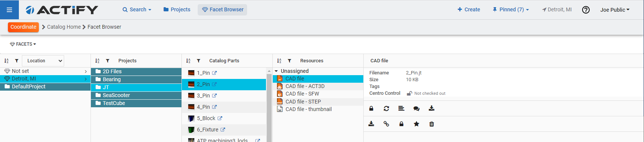Delete the resource using the trash icon

[x=432, y=124]
